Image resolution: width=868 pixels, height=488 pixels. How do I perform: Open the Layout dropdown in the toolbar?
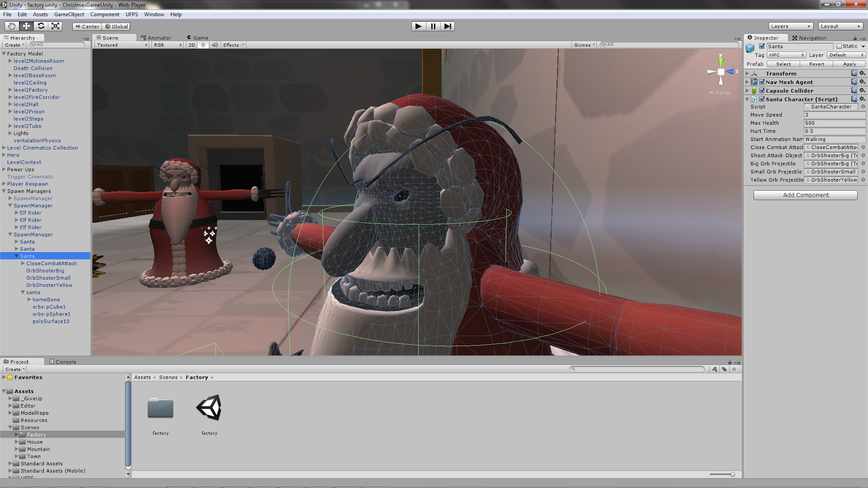pyautogui.click(x=840, y=26)
